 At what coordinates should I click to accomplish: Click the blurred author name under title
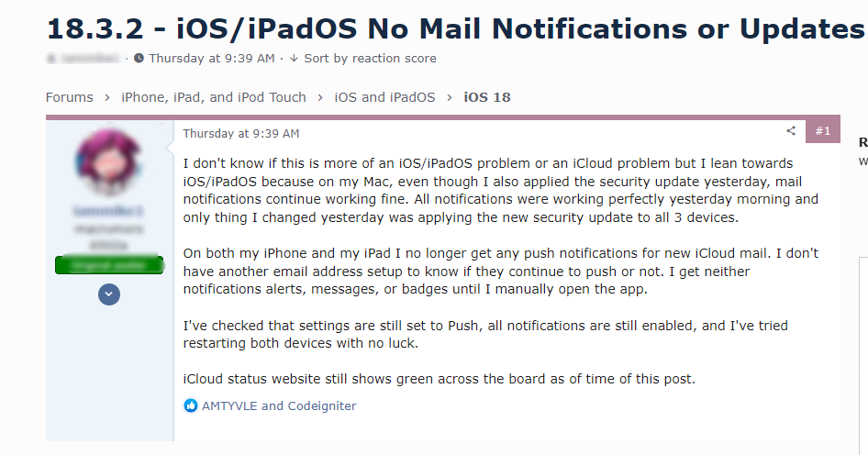click(90, 58)
